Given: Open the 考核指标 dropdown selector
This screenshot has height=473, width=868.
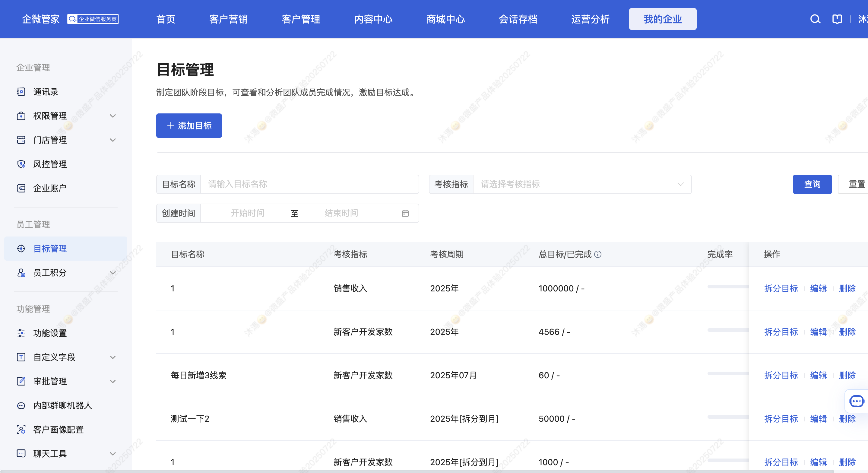Looking at the screenshot, I should tap(582, 184).
